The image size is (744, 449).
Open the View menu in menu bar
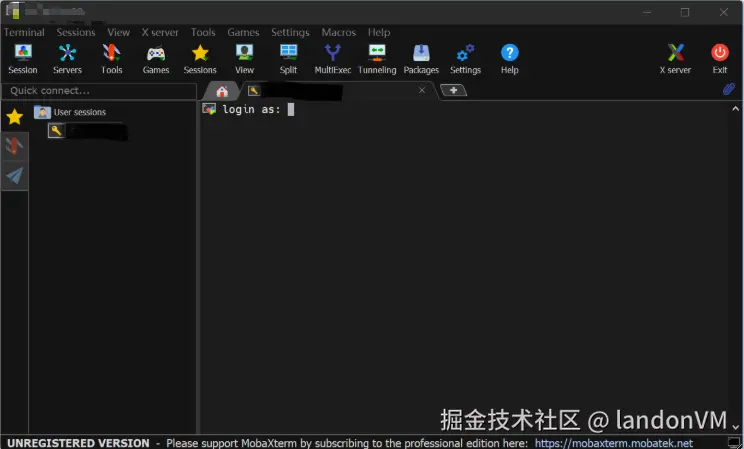pos(118,32)
